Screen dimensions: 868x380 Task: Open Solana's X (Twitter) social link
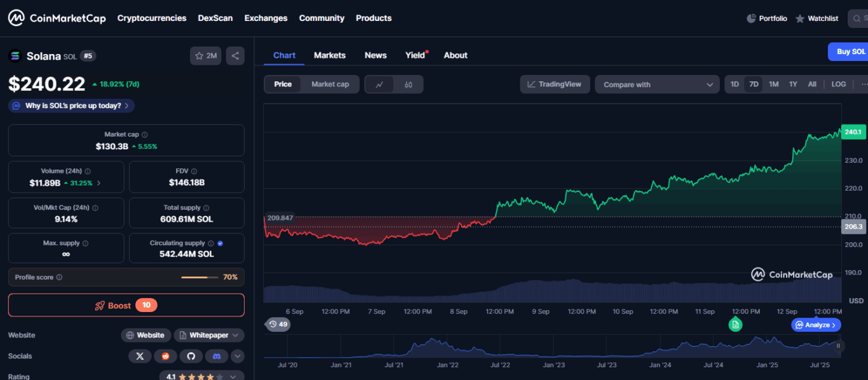(x=140, y=356)
